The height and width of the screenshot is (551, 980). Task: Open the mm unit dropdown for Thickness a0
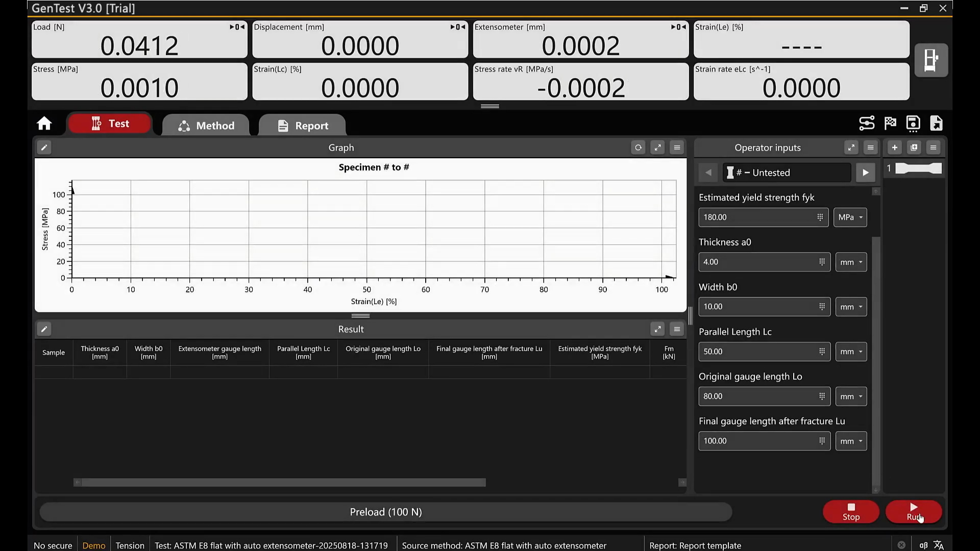[x=850, y=262]
